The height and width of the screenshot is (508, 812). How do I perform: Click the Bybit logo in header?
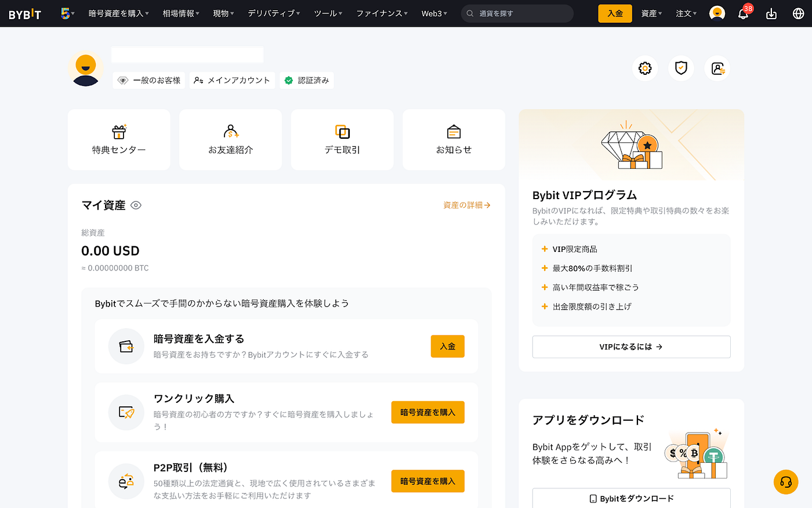(x=25, y=14)
